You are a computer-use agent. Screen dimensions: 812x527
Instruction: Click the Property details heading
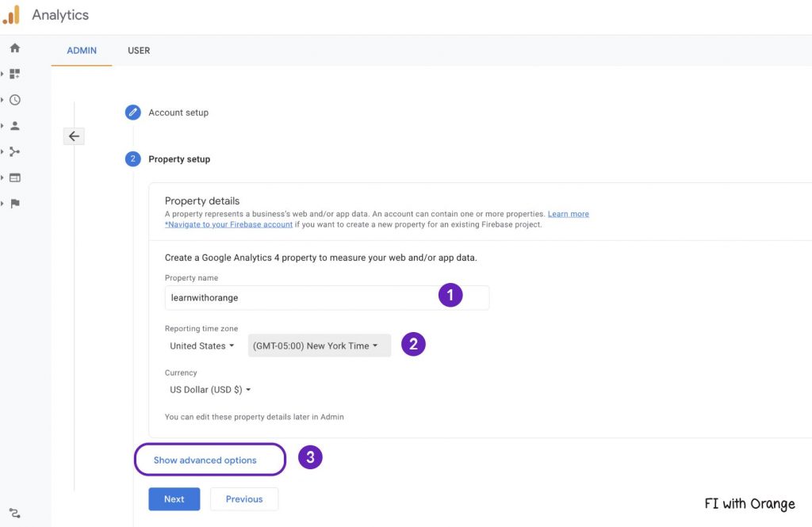202,200
